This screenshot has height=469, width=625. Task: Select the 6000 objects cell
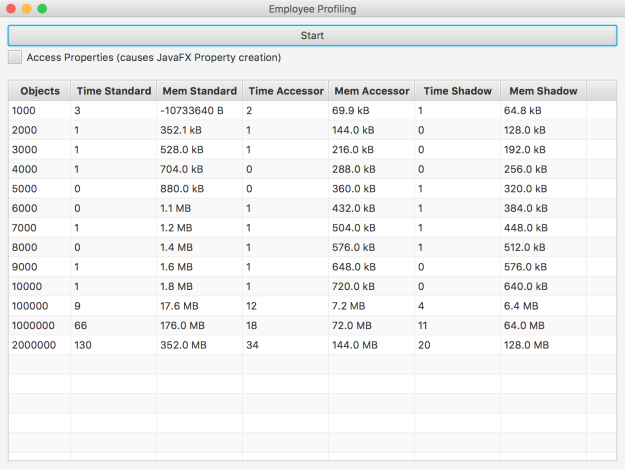click(39, 208)
